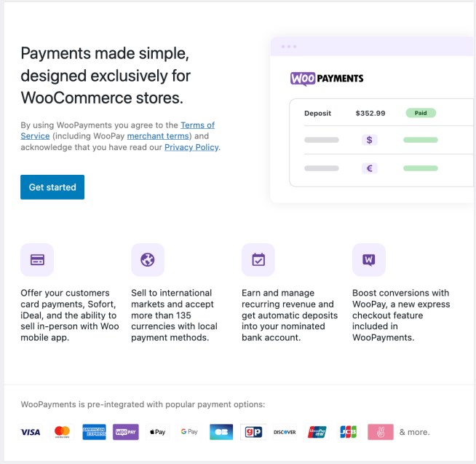Screen dimensions: 476x464
Task: Click the WooPay W speech-bubble icon
Action: [369, 260]
